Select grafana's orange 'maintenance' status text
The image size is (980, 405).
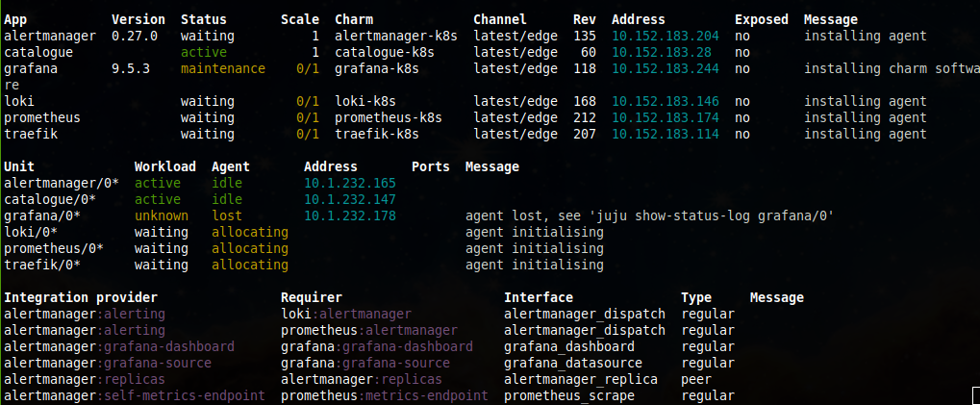222,68
